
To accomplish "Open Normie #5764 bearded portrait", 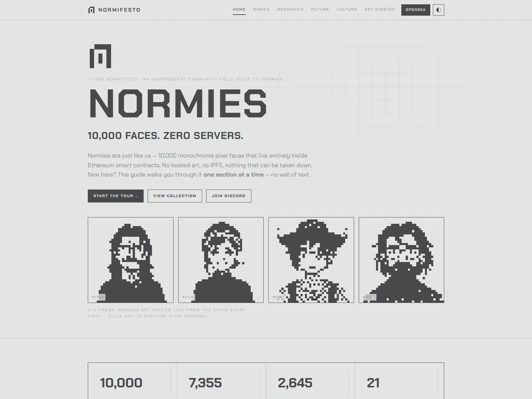I will [401, 260].
